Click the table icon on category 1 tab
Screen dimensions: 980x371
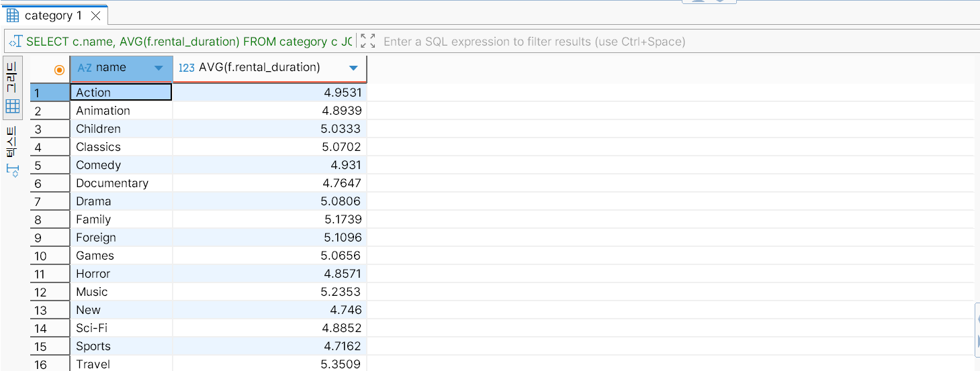point(13,15)
